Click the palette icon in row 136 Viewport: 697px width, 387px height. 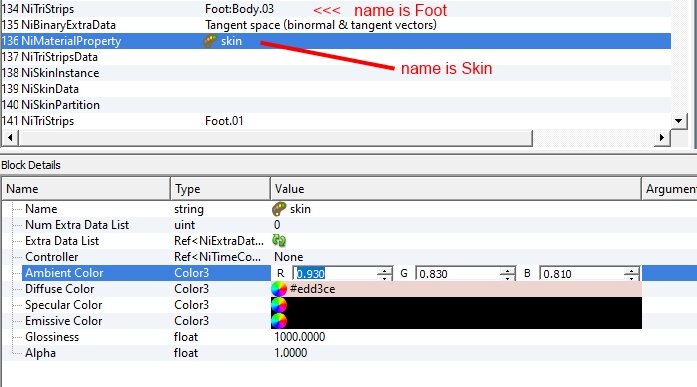click(x=210, y=41)
